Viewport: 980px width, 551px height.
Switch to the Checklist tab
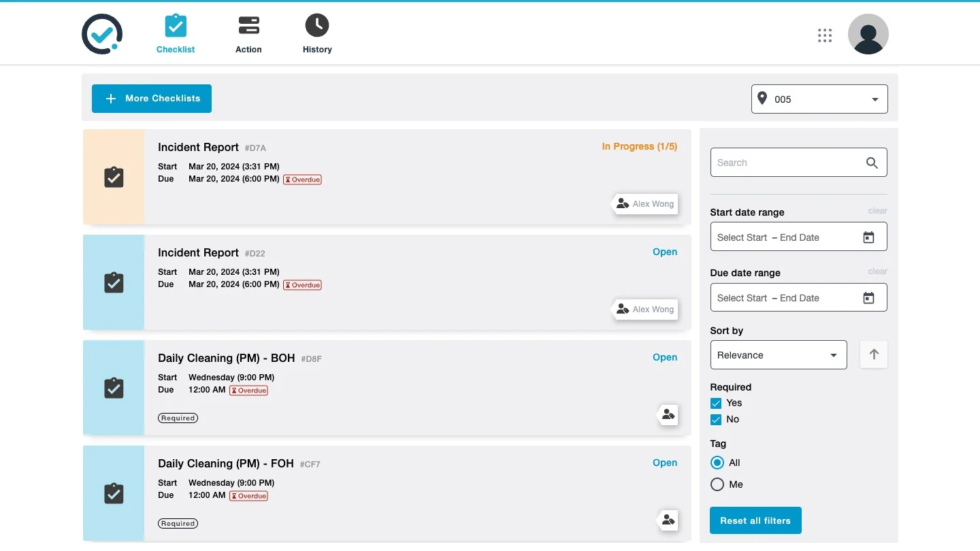pyautogui.click(x=176, y=34)
